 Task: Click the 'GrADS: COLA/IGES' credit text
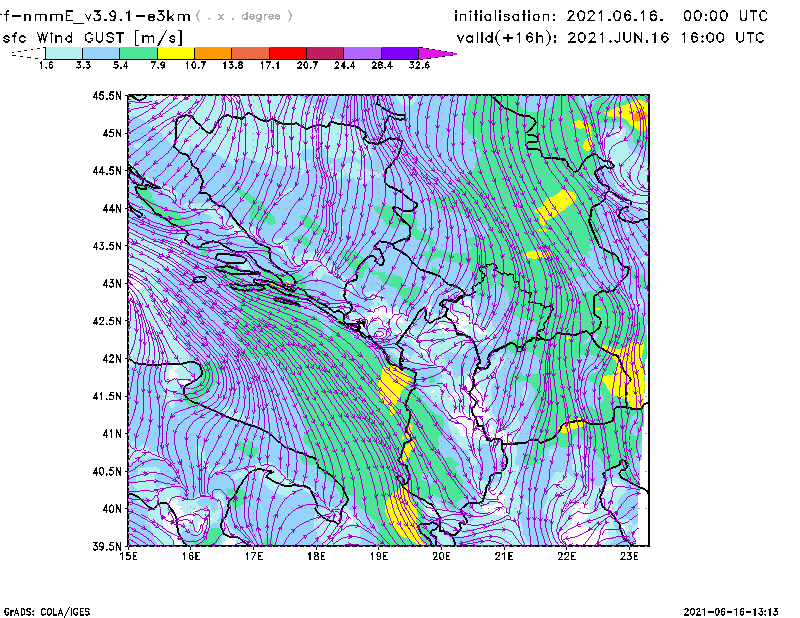click(x=47, y=612)
